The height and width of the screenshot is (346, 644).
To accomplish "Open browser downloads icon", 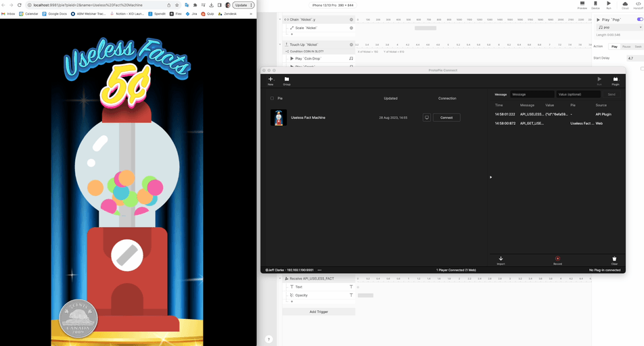I will [211, 5].
